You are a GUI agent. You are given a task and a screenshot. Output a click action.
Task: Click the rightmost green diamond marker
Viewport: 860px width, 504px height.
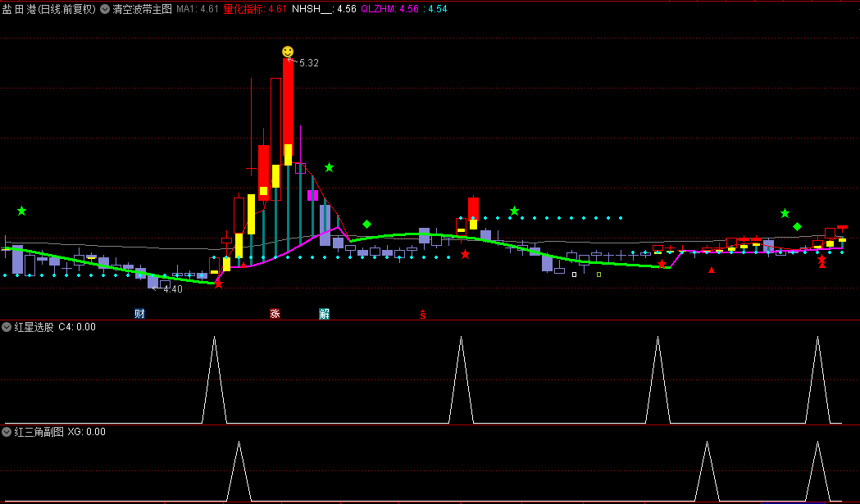[x=797, y=226]
